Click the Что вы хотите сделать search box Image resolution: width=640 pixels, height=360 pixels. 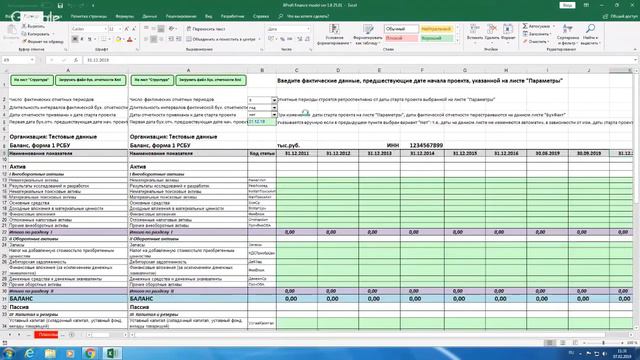(304, 16)
